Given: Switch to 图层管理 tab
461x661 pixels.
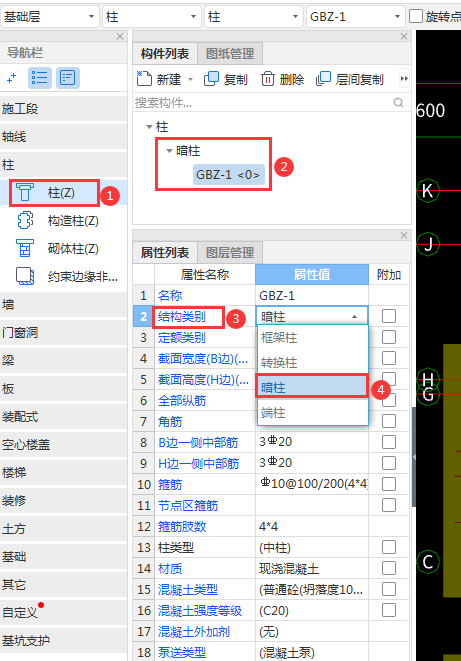Looking at the screenshot, I should (x=230, y=253).
